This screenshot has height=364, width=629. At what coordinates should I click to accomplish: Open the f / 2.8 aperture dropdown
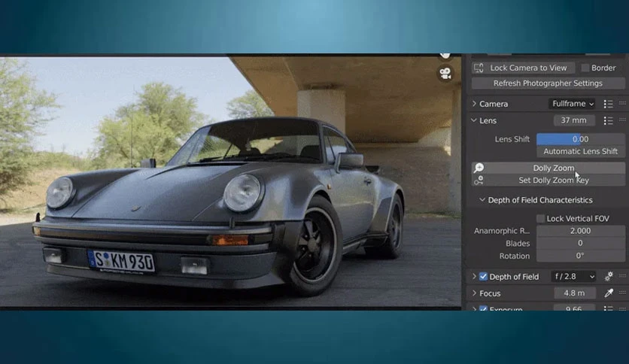pos(574,276)
